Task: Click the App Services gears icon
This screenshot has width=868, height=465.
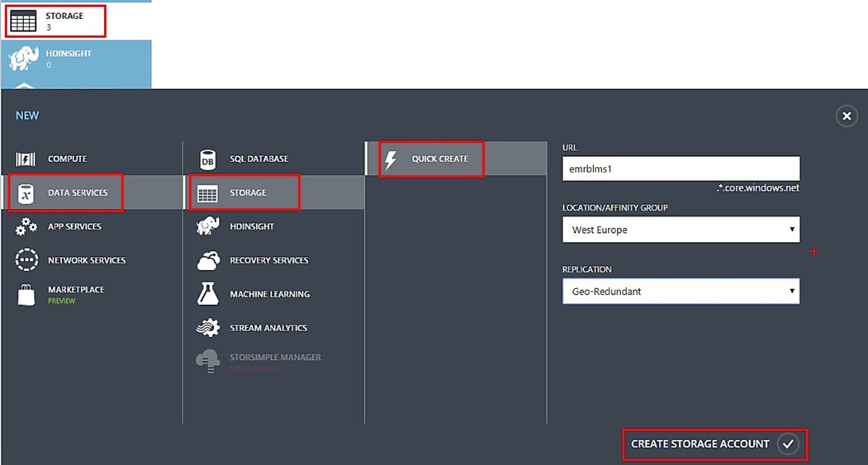Action: pyautogui.click(x=26, y=226)
